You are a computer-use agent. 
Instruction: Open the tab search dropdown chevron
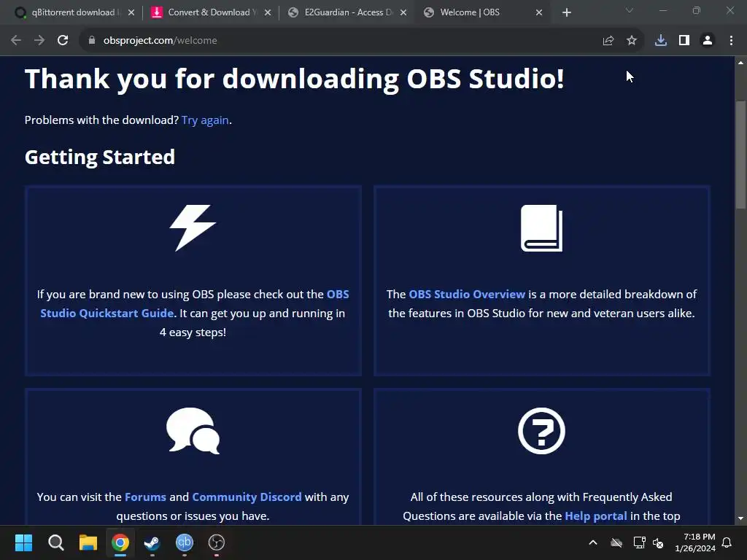[x=630, y=10]
